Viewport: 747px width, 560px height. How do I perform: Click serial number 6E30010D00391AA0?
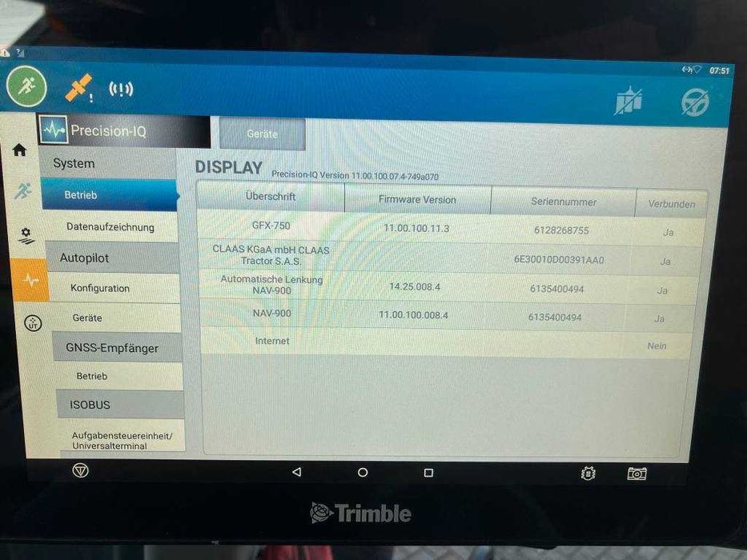559,260
